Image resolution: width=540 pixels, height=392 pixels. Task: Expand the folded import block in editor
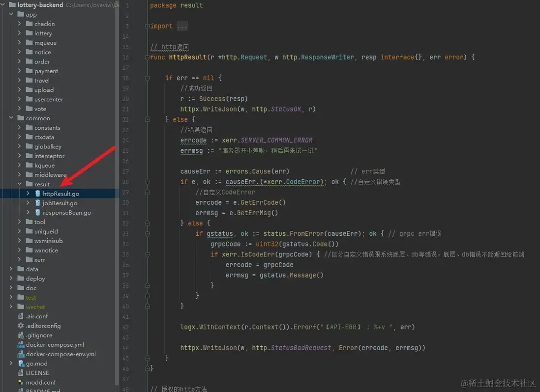pos(148,26)
